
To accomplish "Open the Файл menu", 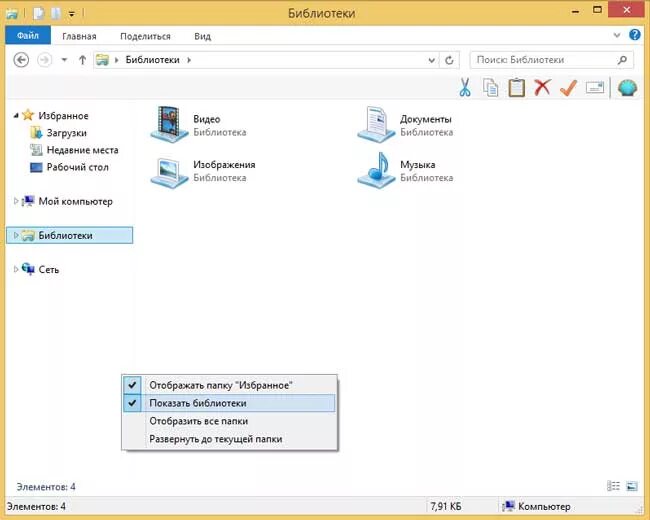I will tap(28, 36).
